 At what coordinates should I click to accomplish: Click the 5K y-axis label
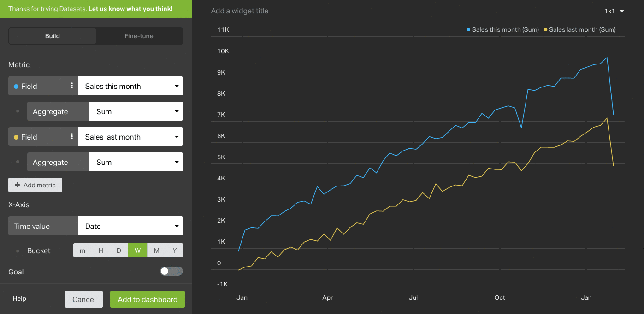(221, 157)
